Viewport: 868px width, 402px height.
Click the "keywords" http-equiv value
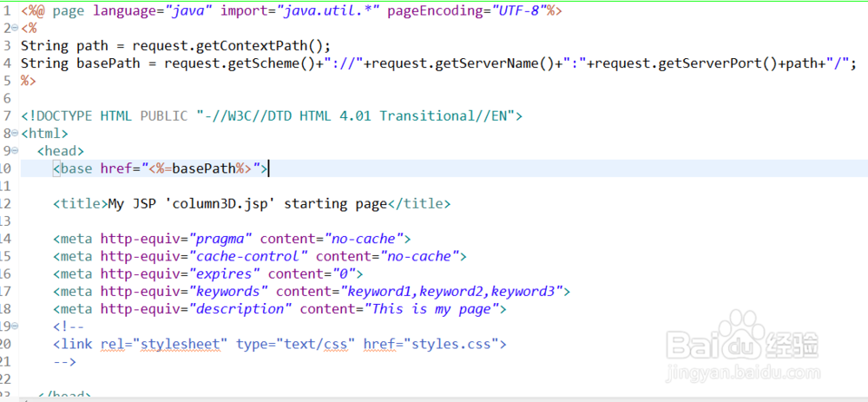tap(228, 291)
